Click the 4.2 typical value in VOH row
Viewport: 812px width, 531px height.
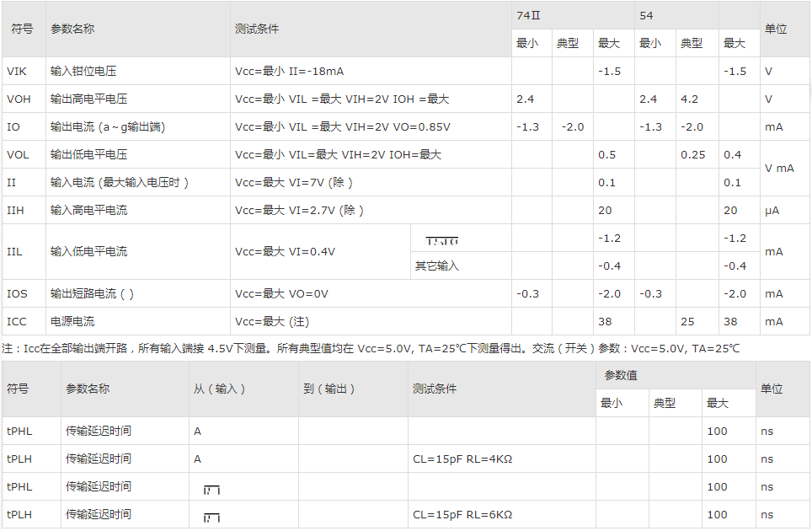click(689, 99)
